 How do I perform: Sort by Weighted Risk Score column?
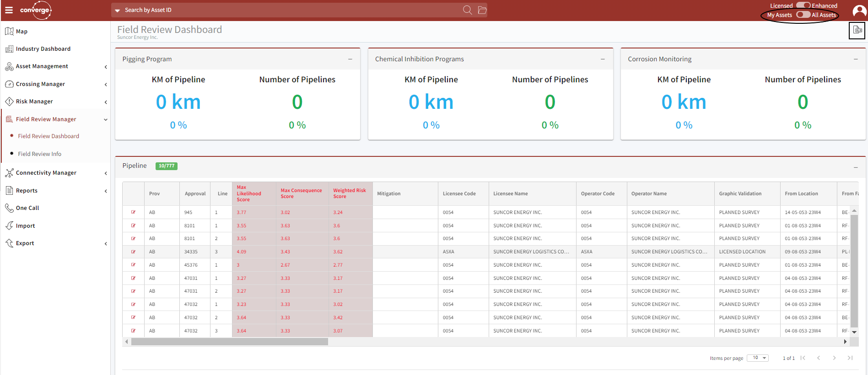(350, 193)
